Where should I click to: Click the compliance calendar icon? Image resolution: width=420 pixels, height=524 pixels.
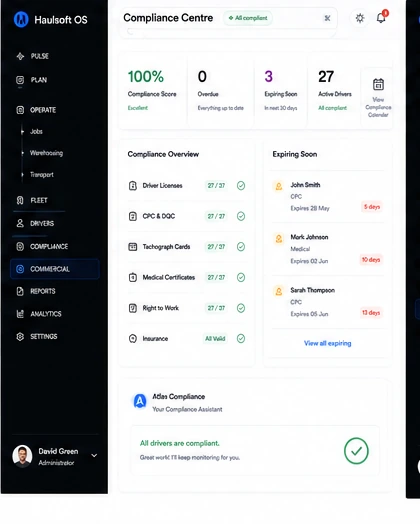378,84
